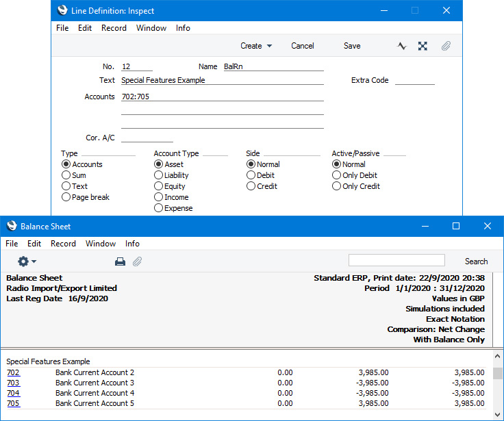
Task: Click the Balance Sheet scrollbar thumb
Action: (x=498, y=373)
